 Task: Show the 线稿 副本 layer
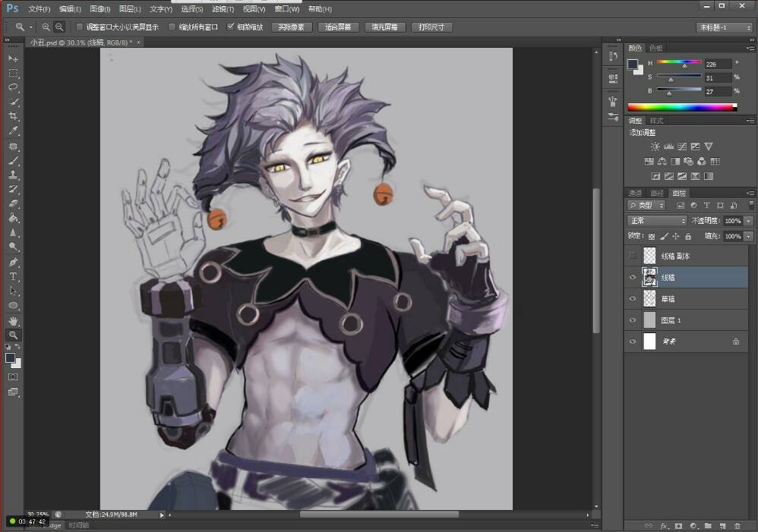[x=633, y=256]
